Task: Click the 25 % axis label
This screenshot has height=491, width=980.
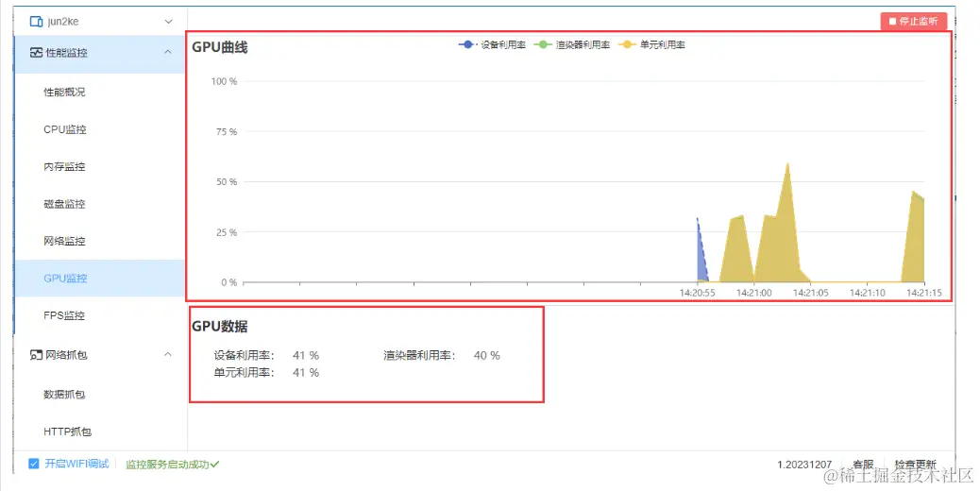Action: (x=227, y=232)
